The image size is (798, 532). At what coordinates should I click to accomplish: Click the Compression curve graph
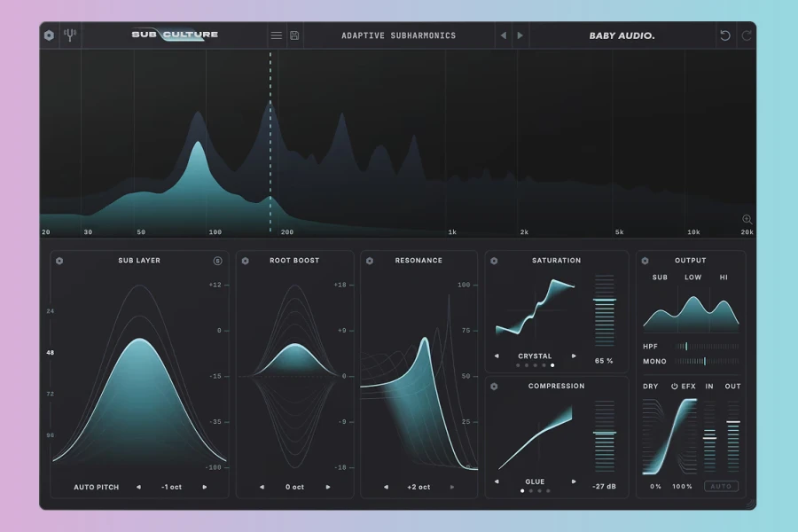tap(535, 437)
